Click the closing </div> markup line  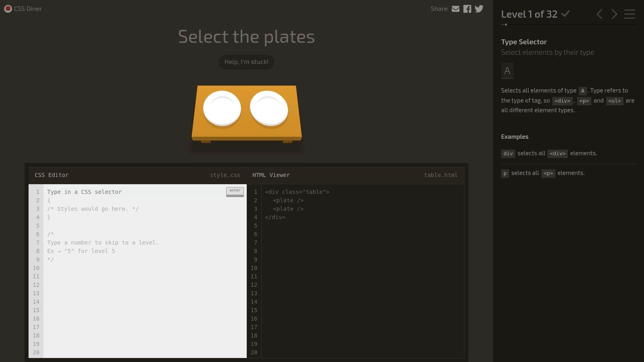coord(275,217)
